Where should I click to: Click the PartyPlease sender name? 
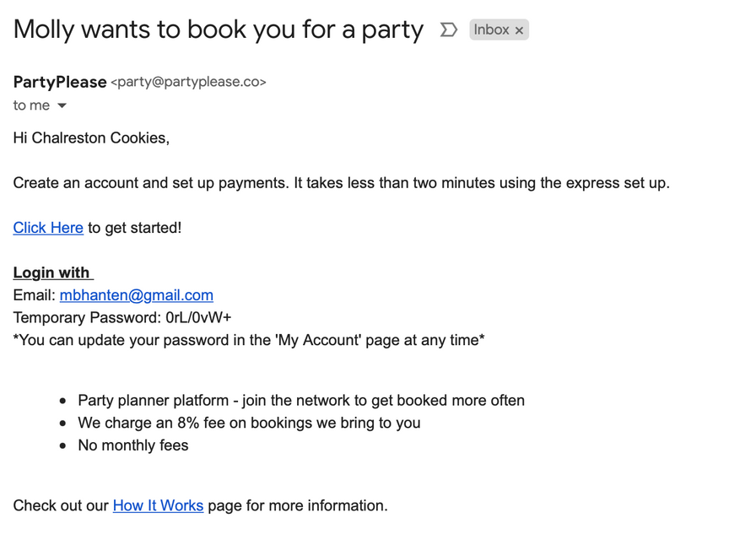coord(60,82)
